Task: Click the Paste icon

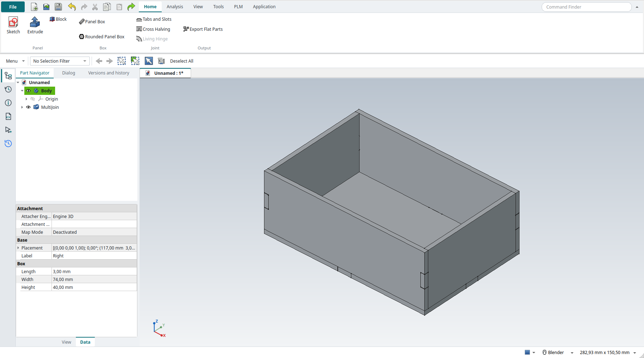Action: tap(119, 7)
